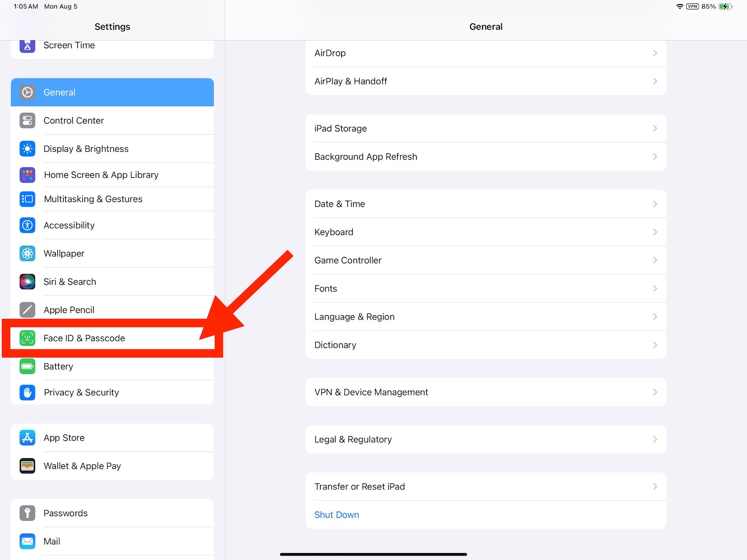Open the Control Center switches icon
The image size is (747, 560).
(27, 120)
